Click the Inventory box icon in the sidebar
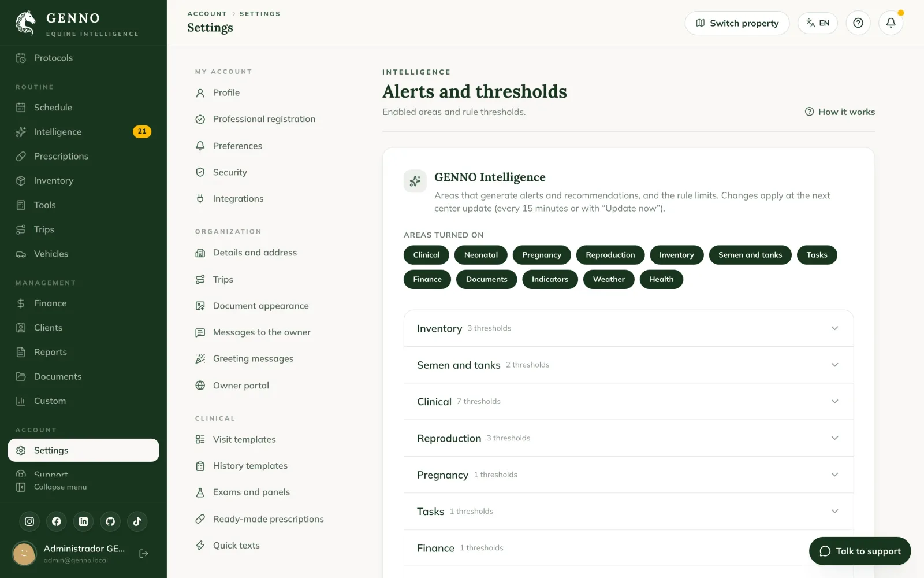924x578 pixels. click(21, 181)
